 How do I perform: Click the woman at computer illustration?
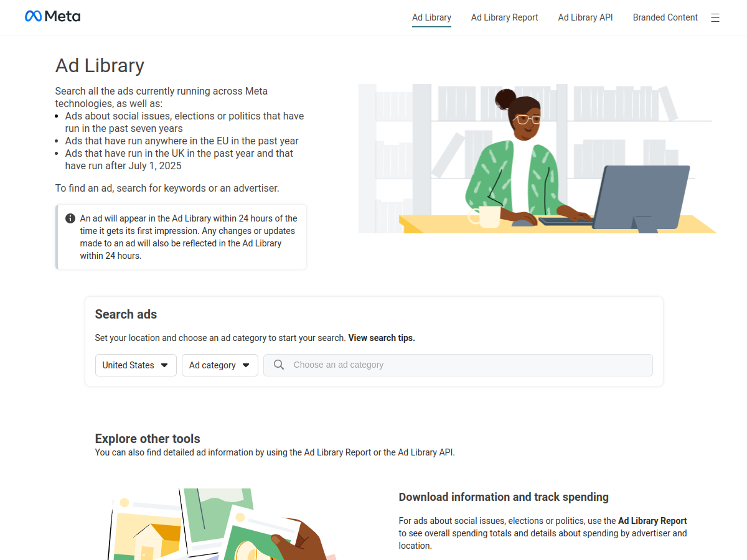tap(537, 159)
